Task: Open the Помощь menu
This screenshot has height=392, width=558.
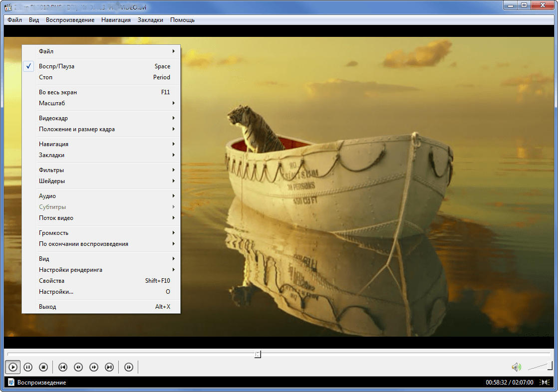Action: (182, 20)
